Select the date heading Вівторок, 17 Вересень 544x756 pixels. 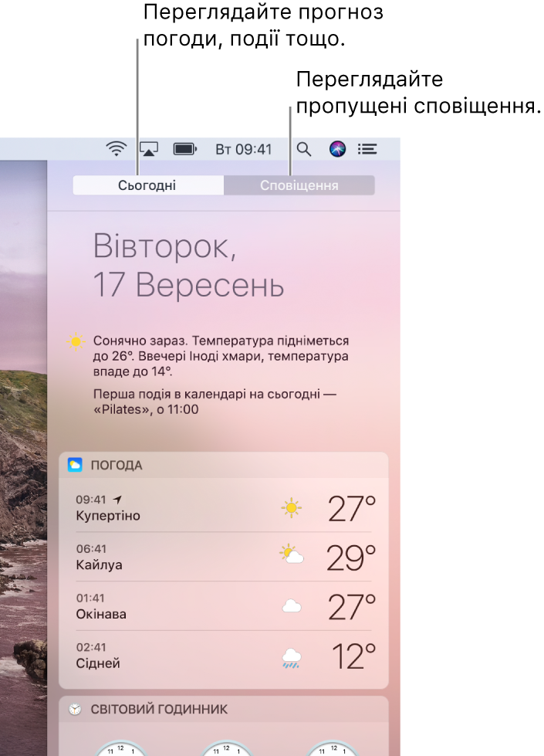pos(188,265)
